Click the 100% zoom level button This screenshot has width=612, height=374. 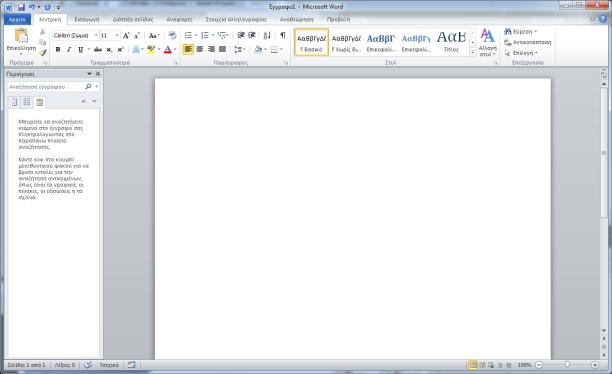(x=525, y=365)
